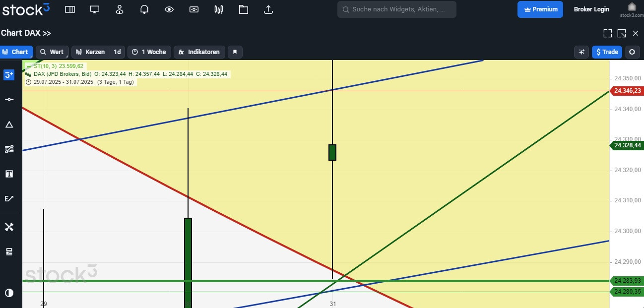Select the Fibonacci lines drawing tool
The image size is (644, 308).
[x=9, y=149]
